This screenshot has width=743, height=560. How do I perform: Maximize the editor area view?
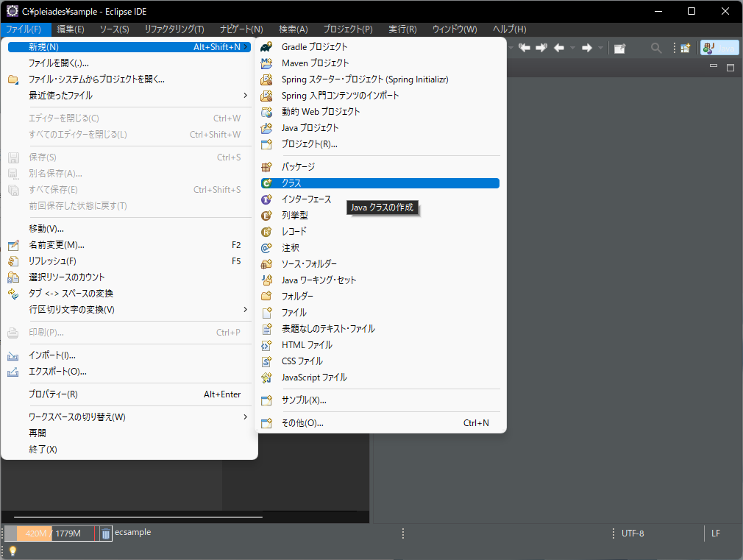[730, 68]
